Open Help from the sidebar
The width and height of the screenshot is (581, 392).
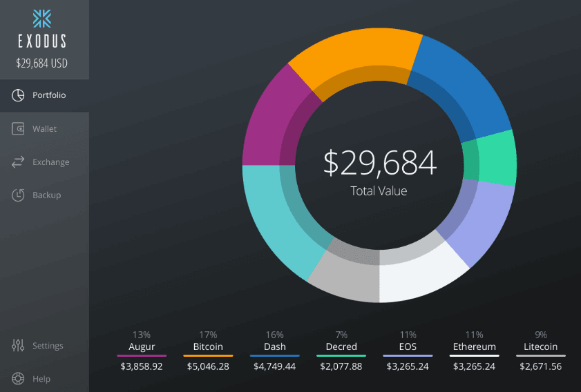pos(44,379)
